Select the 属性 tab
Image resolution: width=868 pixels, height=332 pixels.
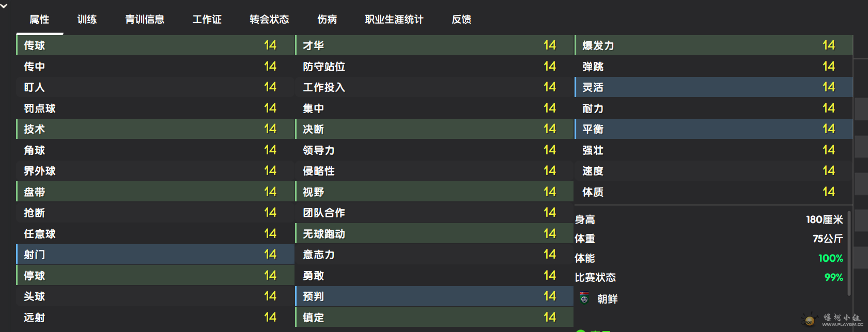pyautogui.click(x=39, y=20)
